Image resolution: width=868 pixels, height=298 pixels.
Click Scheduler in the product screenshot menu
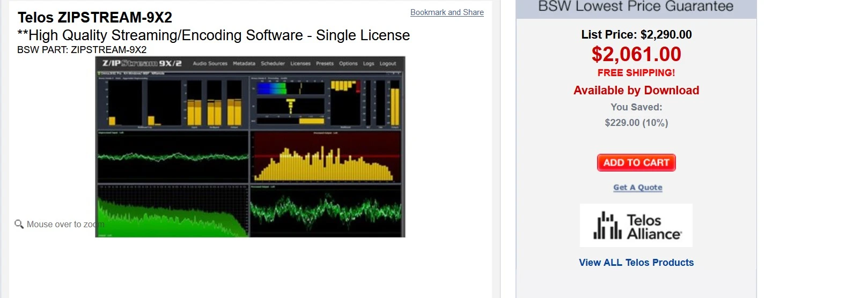pos(273,63)
